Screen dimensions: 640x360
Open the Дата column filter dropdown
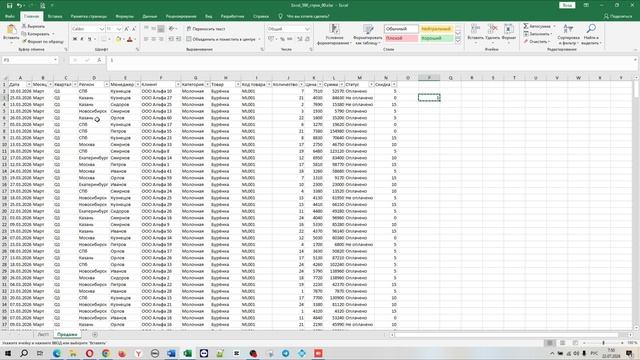(29, 84)
